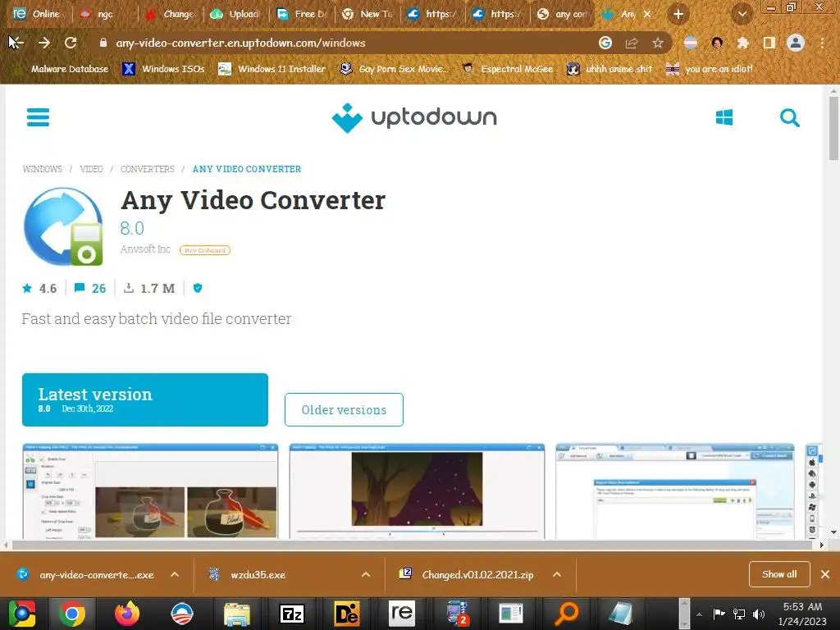Open the Chrome profile avatar
The width and height of the screenshot is (840, 630).
pos(796,43)
